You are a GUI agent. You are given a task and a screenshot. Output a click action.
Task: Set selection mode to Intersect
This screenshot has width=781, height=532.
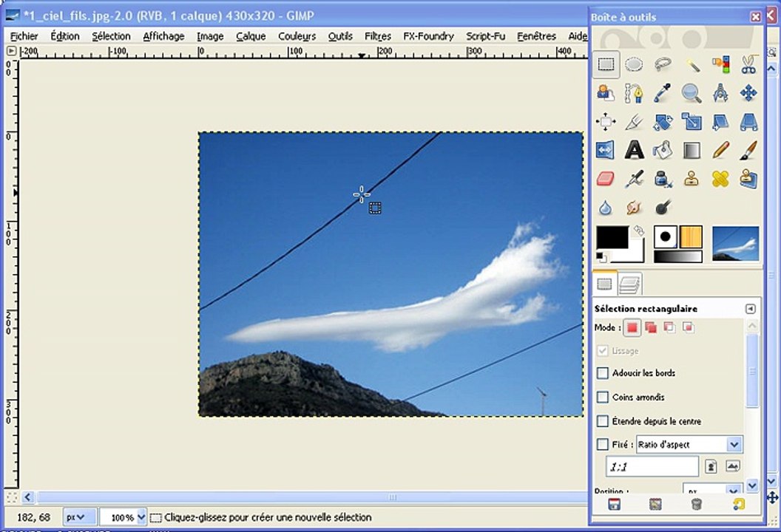(689, 327)
